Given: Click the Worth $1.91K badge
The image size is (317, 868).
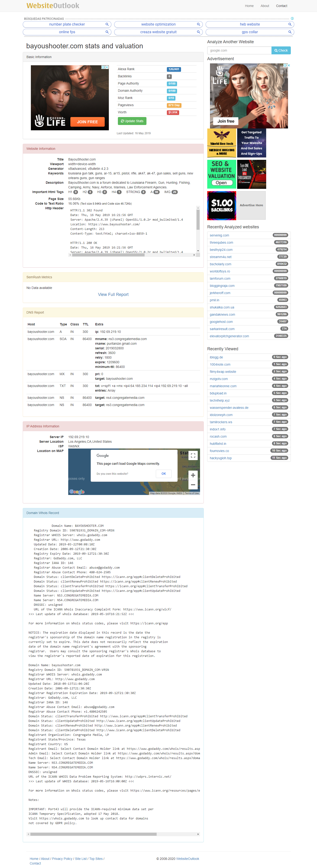Looking at the screenshot, I should [x=173, y=113].
